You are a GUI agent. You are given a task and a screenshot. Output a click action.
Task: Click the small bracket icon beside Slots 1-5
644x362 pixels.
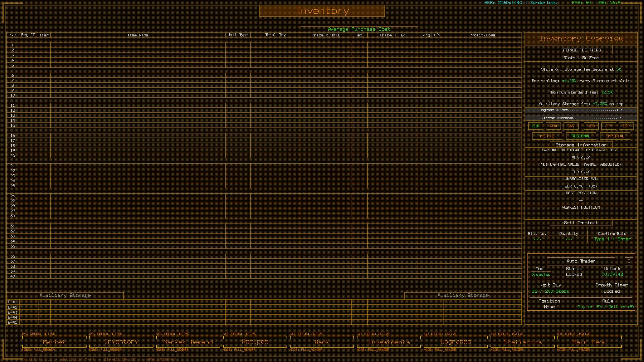(632, 58)
